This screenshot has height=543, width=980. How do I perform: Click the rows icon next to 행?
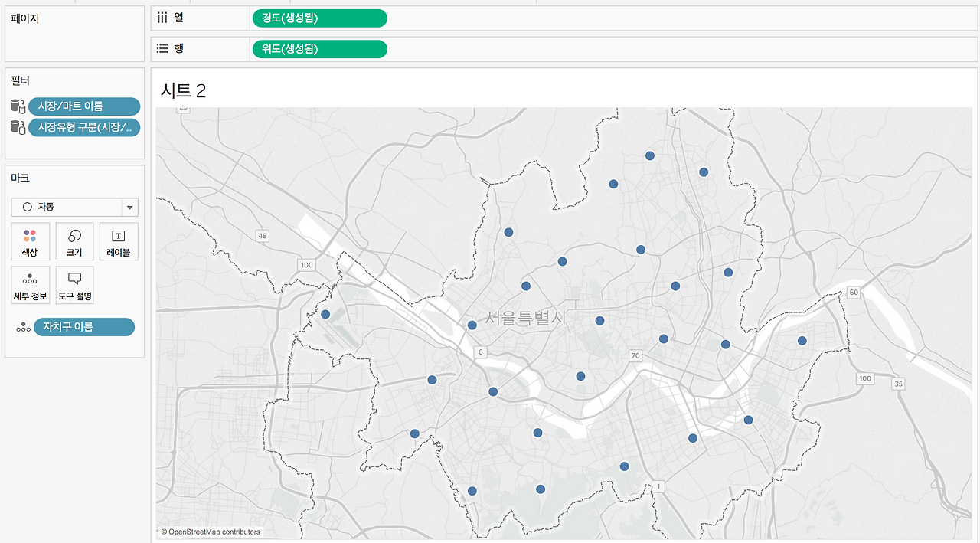[162, 48]
